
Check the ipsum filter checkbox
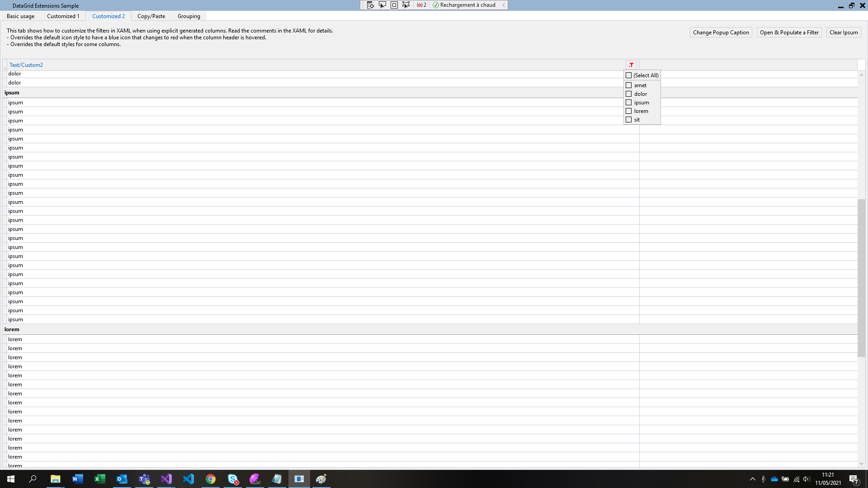click(x=628, y=103)
